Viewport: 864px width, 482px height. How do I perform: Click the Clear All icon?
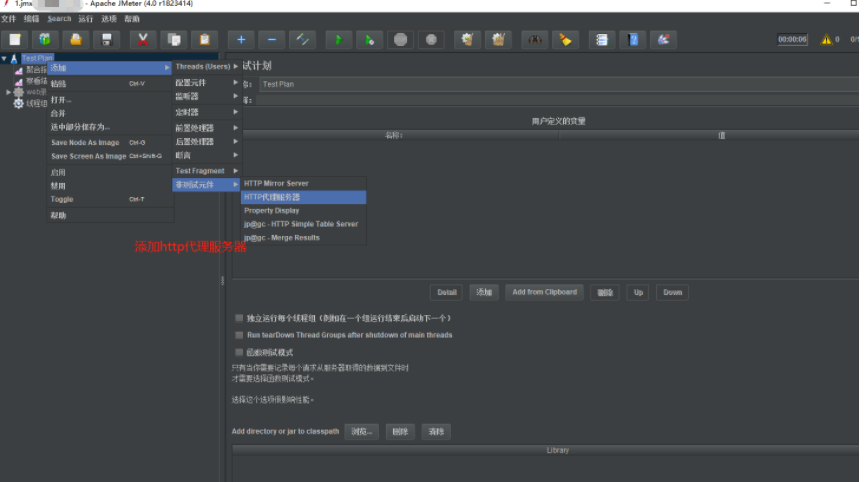498,40
